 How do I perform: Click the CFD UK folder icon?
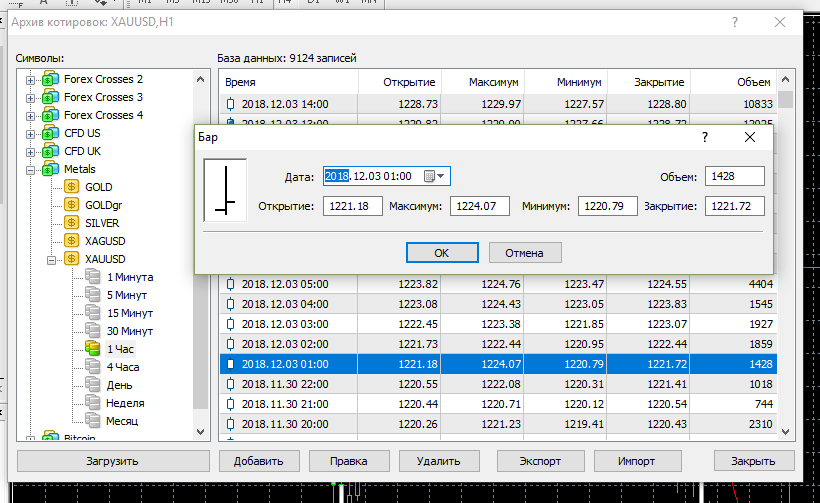coord(50,151)
